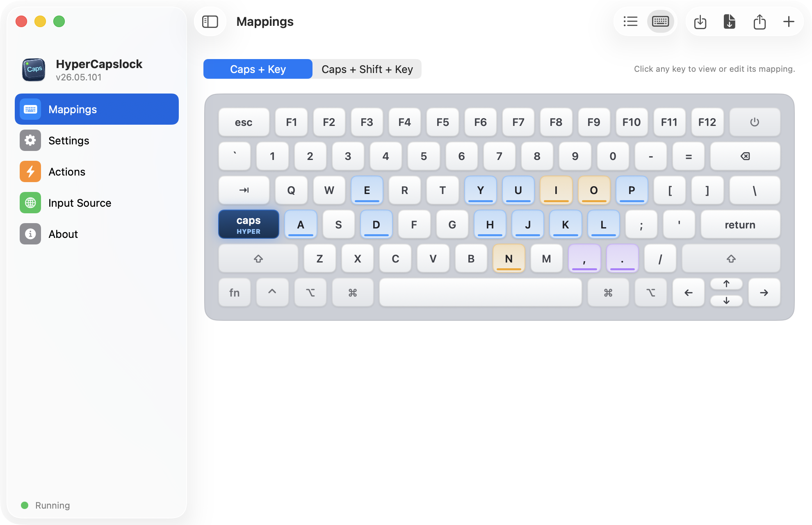Open Mappings in the sidebar
The width and height of the screenshot is (812, 525).
97,109
